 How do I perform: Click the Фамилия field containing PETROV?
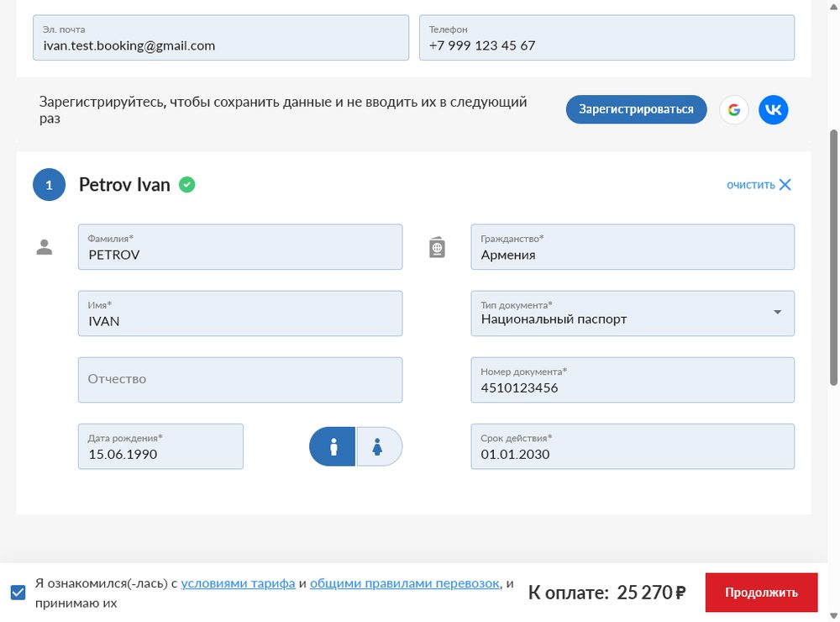tap(240, 247)
